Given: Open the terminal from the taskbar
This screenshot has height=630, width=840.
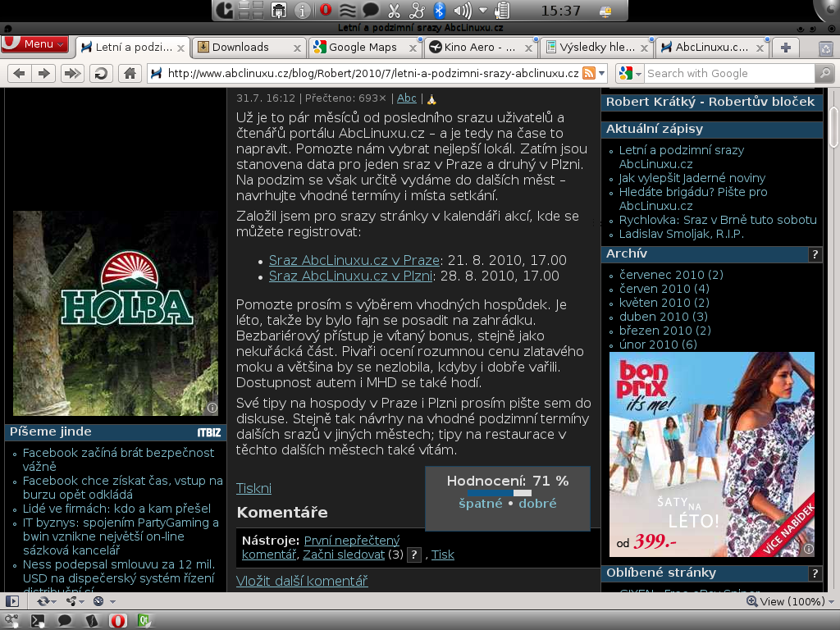Looking at the screenshot, I should pyautogui.click(x=38, y=620).
